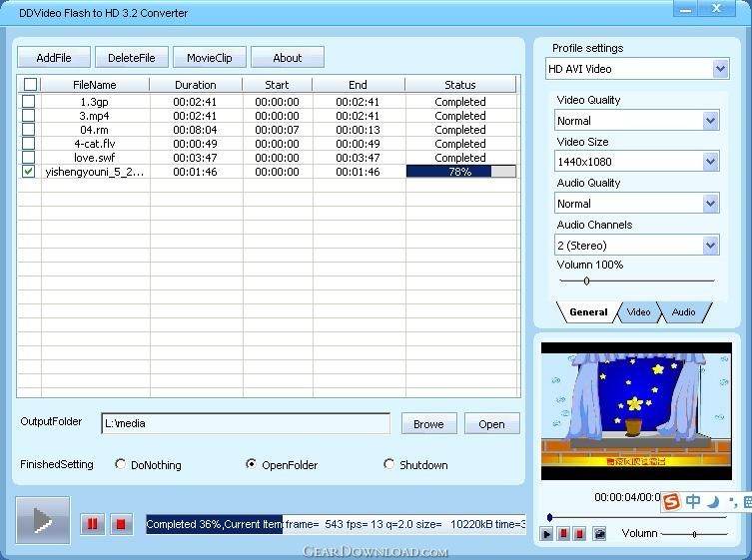Select the 04.rm file name
The height and width of the screenshot is (560, 752).
(x=95, y=130)
